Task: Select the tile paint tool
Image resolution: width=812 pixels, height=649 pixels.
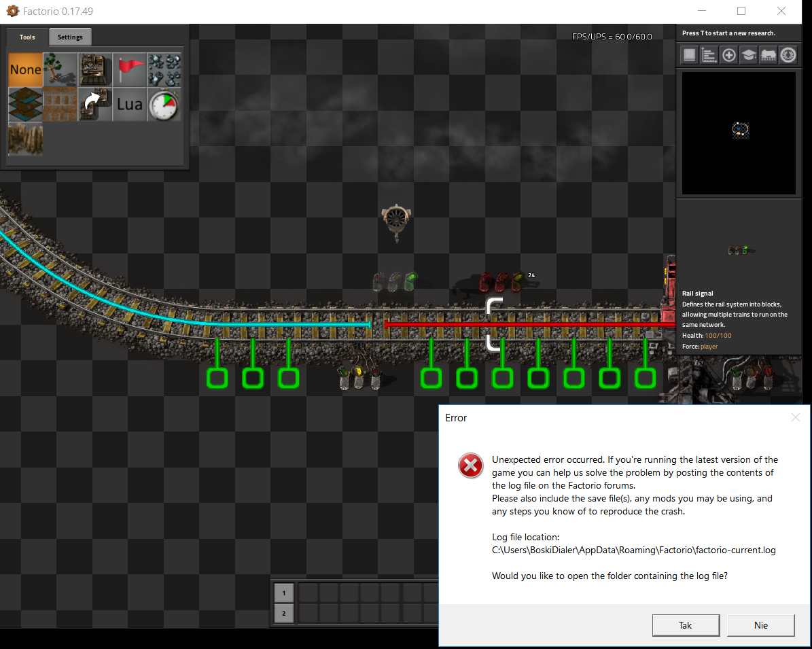Action: point(60,104)
